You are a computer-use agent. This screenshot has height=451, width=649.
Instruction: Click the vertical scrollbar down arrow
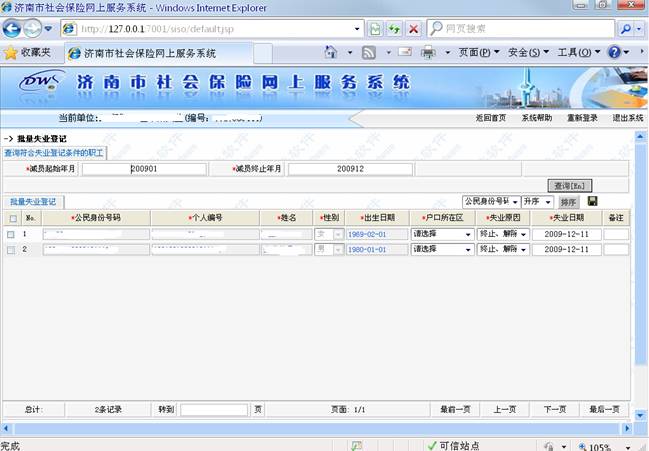640,415
